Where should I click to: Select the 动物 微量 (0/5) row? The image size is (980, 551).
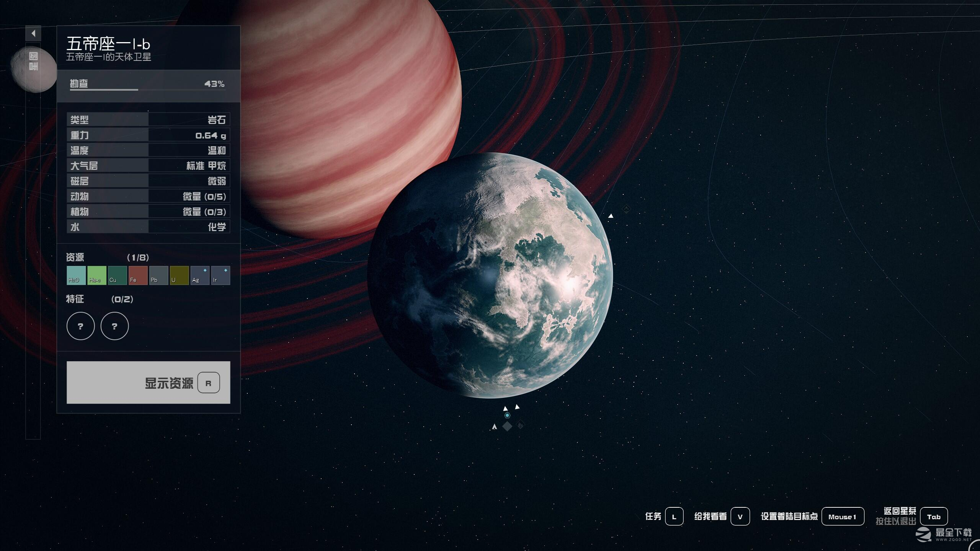(149, 196)
